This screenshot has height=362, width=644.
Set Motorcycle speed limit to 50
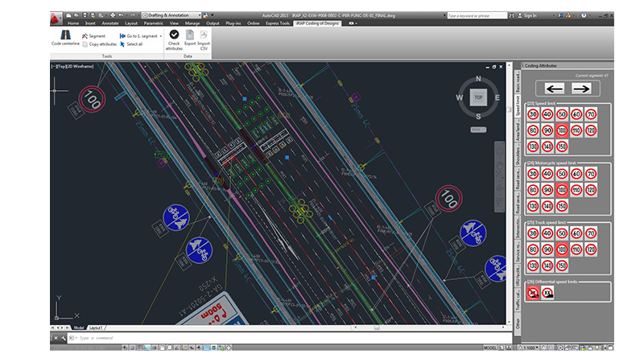tap(561, 174)
